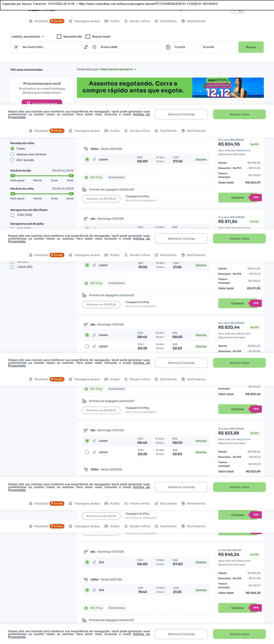This screenshot has width=274, height=644.
Task: Click the swap origin and destination arrows icon
Action: pos(86,47)
